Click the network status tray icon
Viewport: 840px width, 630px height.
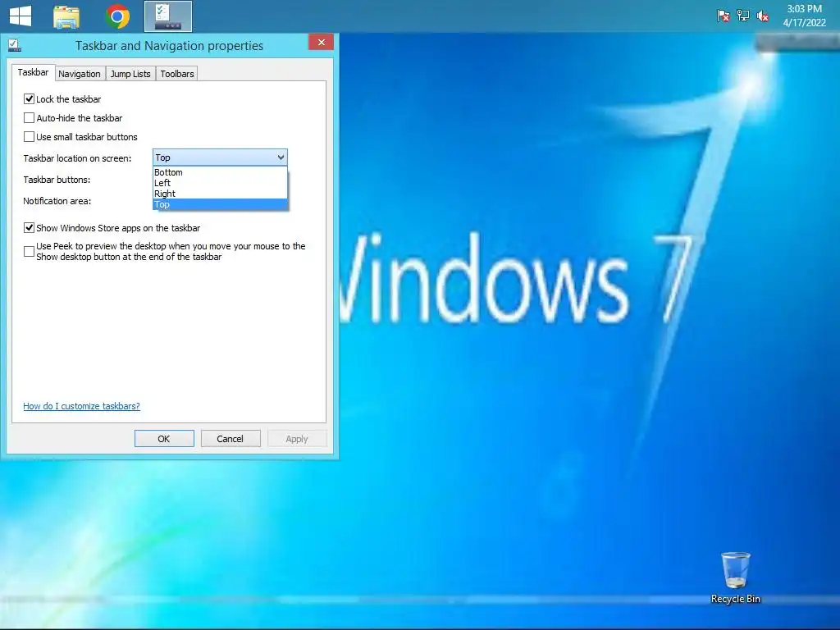click(743, 16)
